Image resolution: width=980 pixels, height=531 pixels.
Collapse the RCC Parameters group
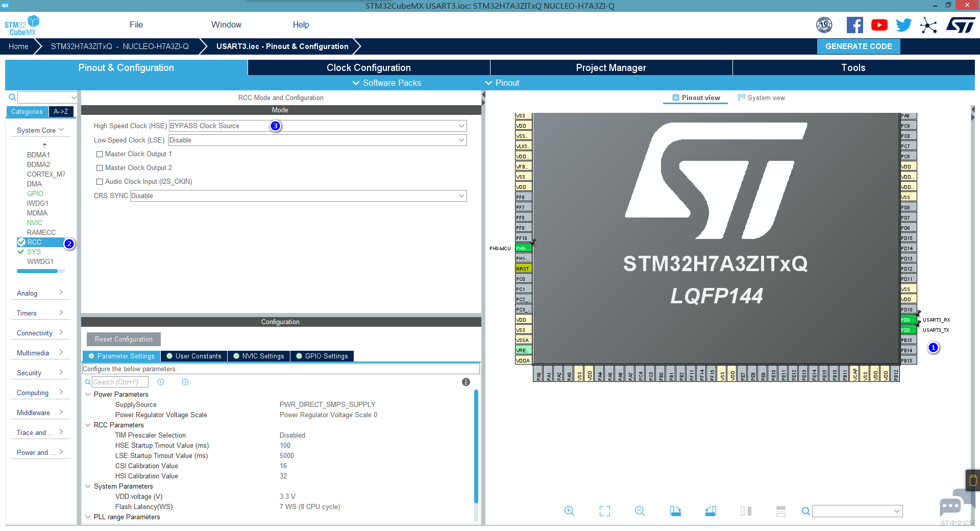pos(88,425)
